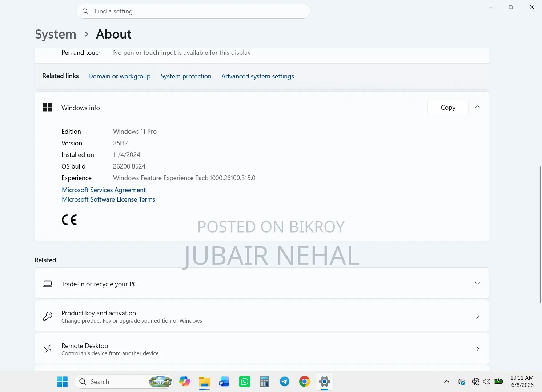Click the 'Change product key or upgrade' description

coord(132,321)
